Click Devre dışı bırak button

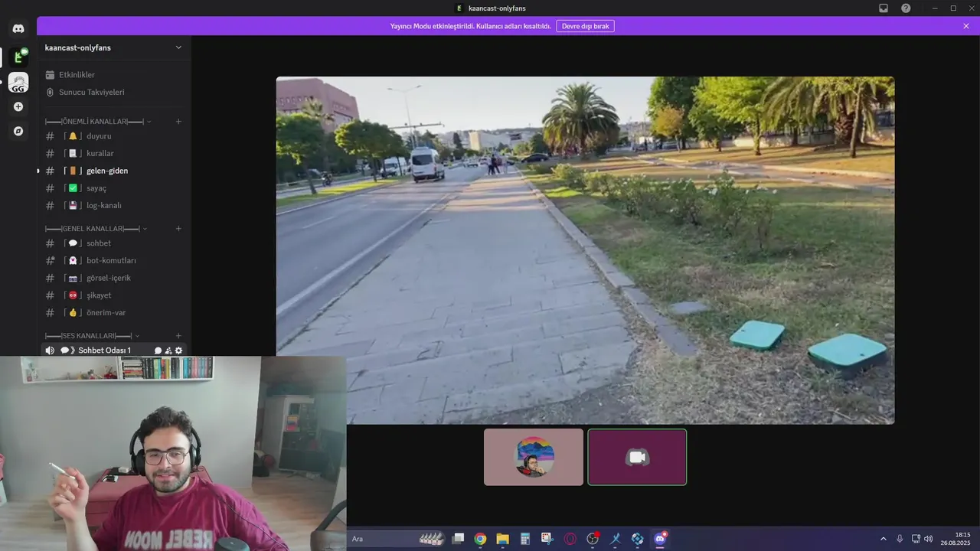[x=585, y=26]
